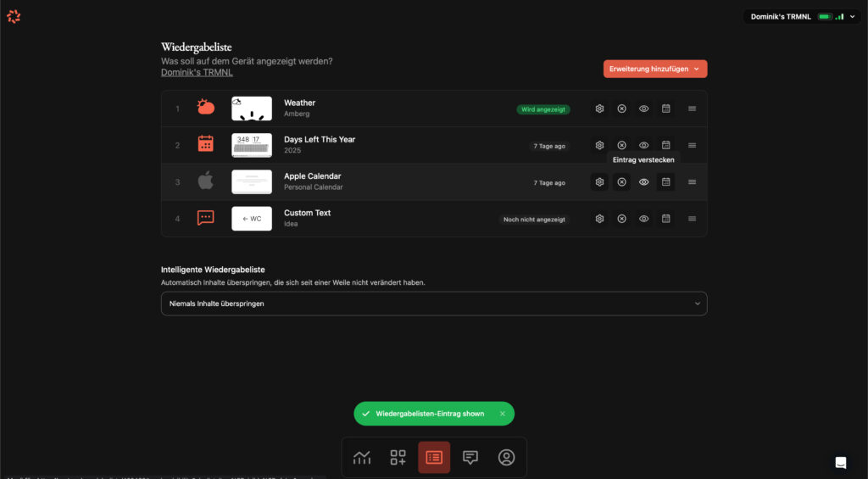Hide the Apple Calendar playlist entry
The image size is (868, 479).
point(644,182)
